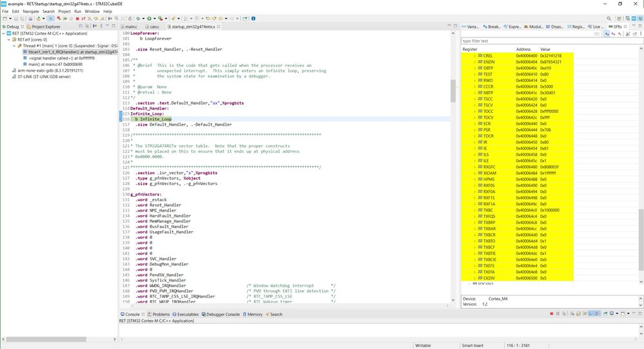Click the Register column header in SFRs

470,49
